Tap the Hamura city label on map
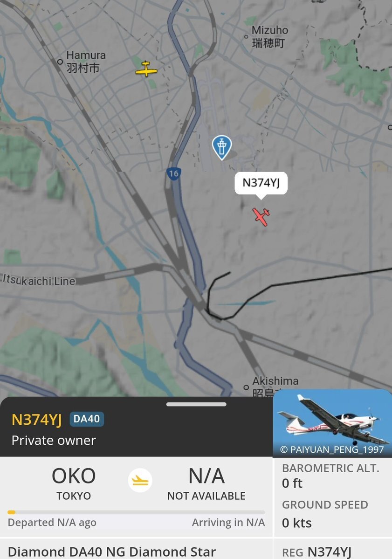Screen dimensions: 392x559 85,62
